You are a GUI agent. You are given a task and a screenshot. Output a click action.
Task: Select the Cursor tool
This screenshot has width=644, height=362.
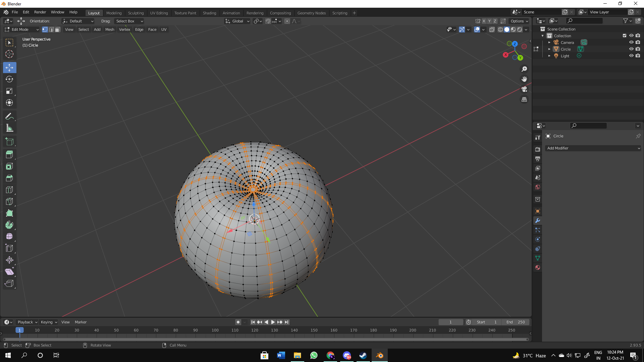[9, 54]
